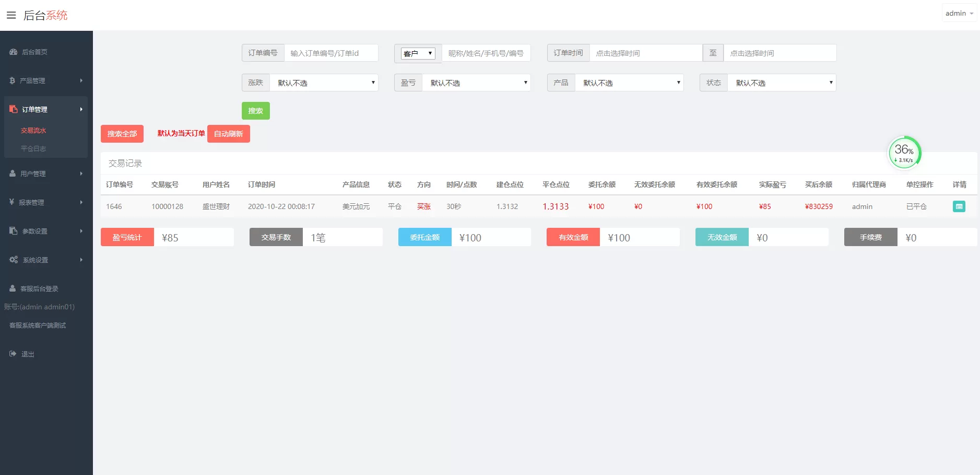980x475 pixels.
Task: Open the 涨跌 dropdown
Action: [x=324, y=83]
